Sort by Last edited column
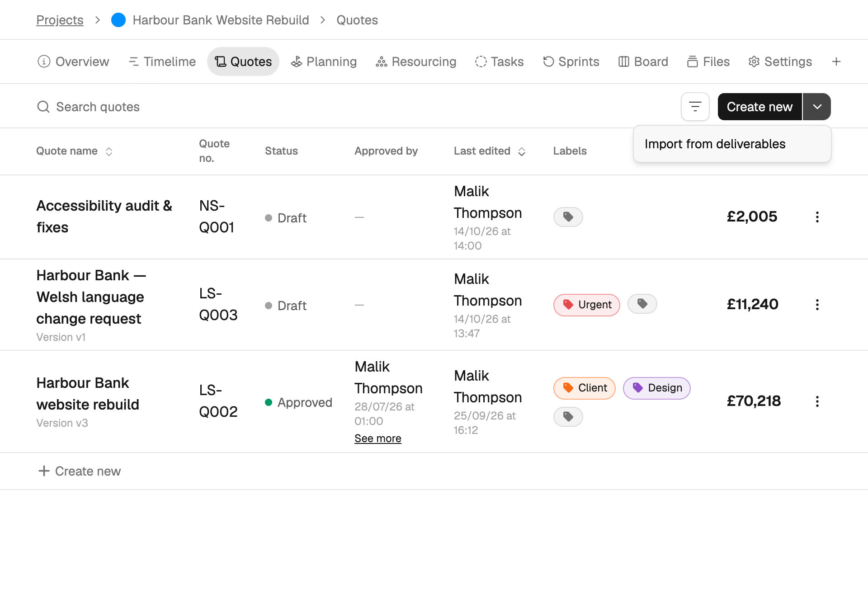The image size is (868, 594). 522,151
